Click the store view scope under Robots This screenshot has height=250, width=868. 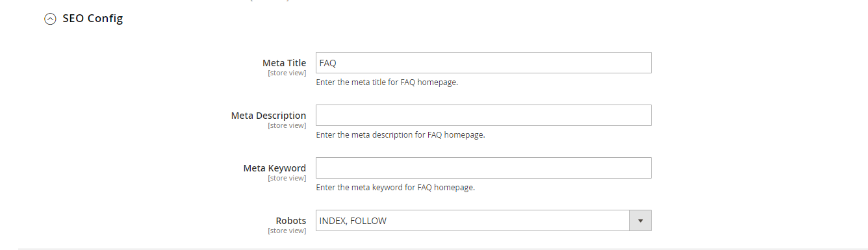(x=287, y=231)
